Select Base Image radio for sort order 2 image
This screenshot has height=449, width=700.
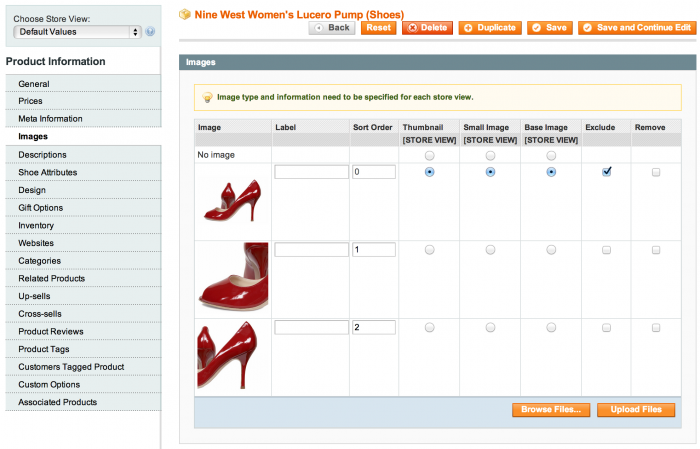(551, 328)
